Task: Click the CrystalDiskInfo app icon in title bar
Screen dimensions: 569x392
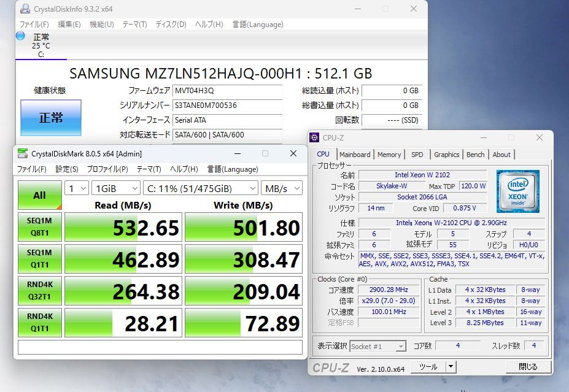Action: tap(25, 9)
